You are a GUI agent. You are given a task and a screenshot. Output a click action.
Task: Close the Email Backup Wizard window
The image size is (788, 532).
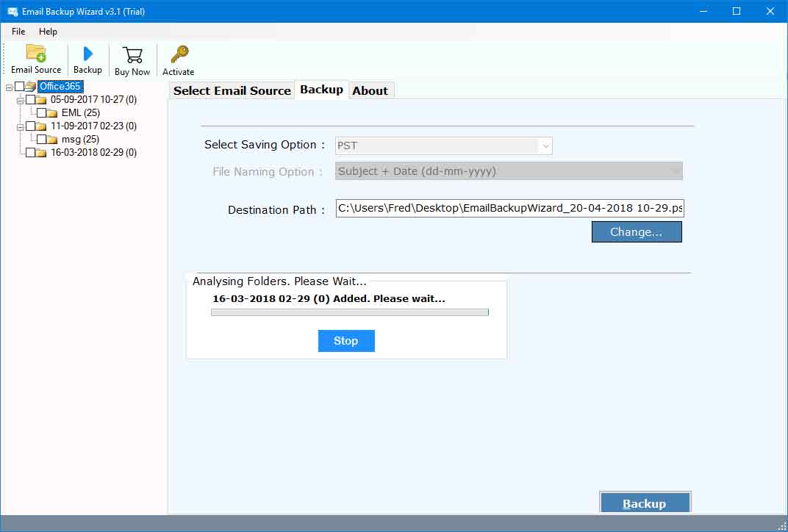tap(770, 11)
